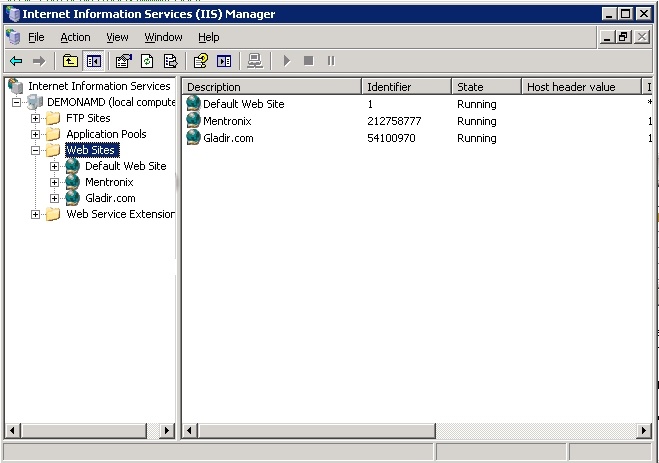Toggle the Show/Hide Console Tree icon

(x=93, y=61)
